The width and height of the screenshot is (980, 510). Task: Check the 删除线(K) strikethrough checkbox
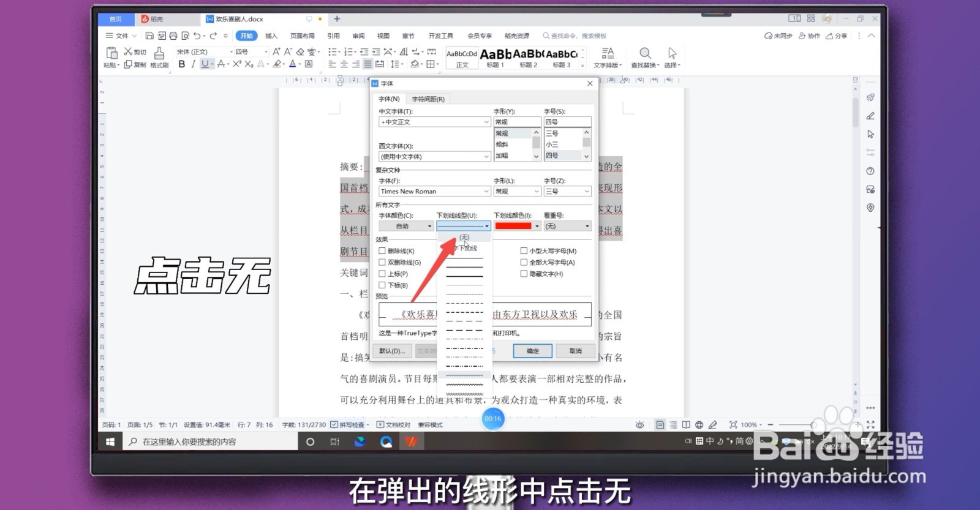pos(382,251)
